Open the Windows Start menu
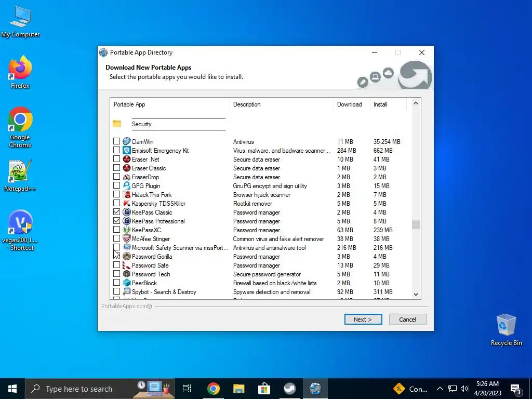Viewport: 532px width, 399px height. pyautogui.click(x=12, y=389)
